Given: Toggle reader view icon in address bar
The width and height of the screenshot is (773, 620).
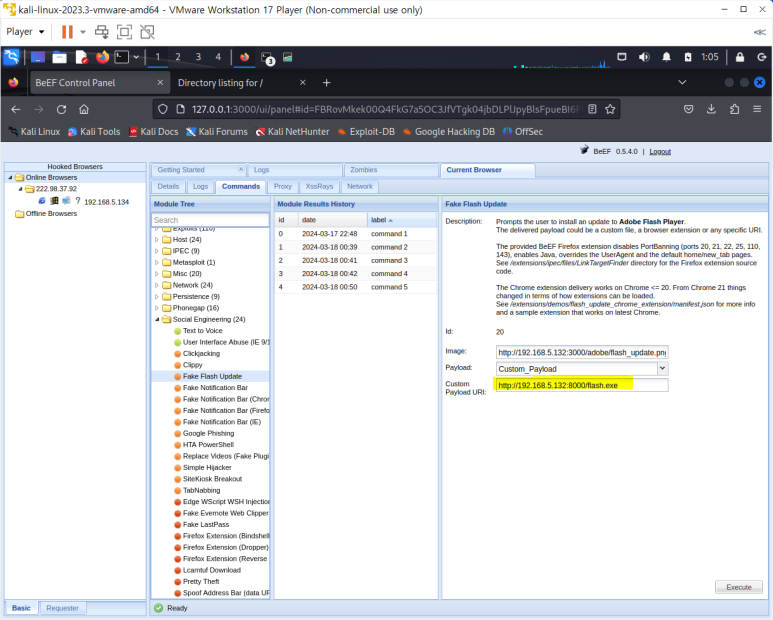Looking at the screenshot, I should (x=593, y=109).
